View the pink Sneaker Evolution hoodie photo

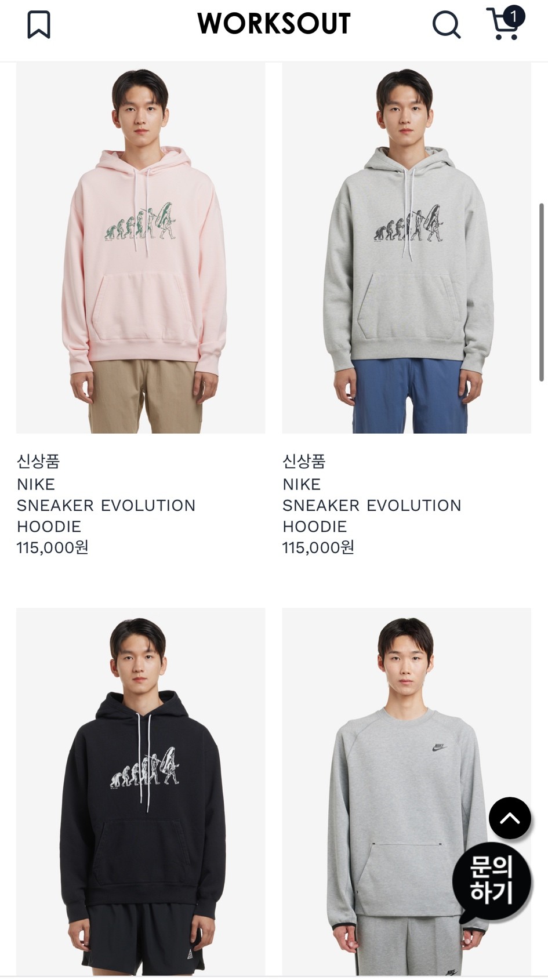pos(141,248)
